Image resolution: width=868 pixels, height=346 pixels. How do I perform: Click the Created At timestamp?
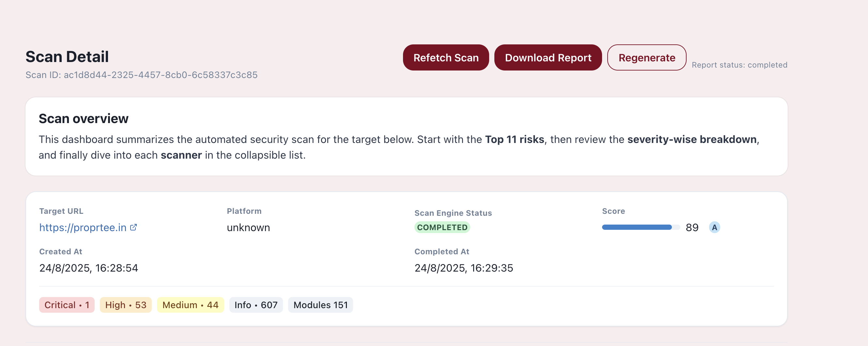(89, 268)
